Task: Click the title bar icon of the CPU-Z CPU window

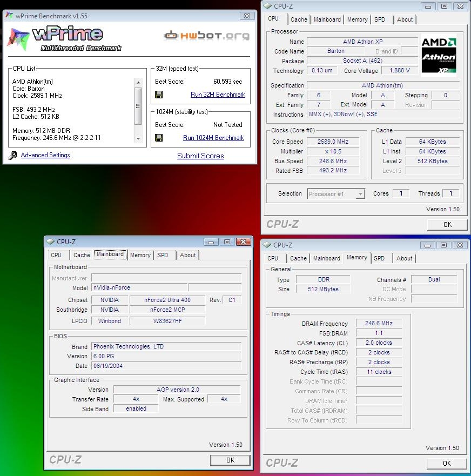Action: tap(267, 6)
